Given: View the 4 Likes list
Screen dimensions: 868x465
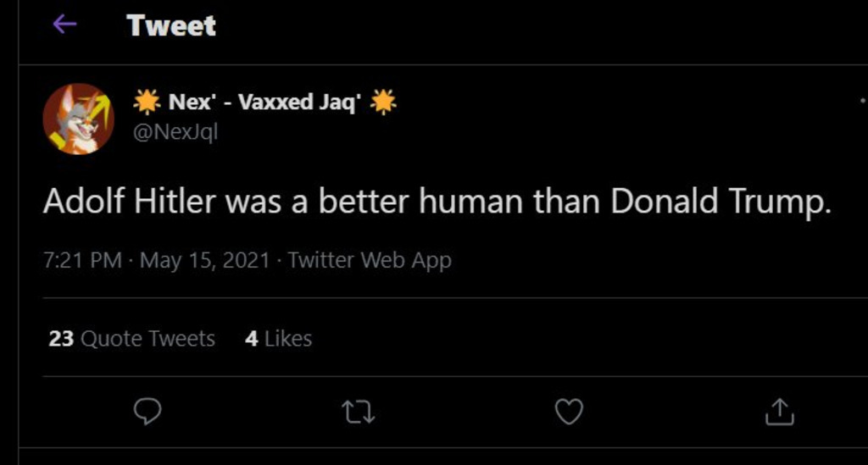Looking at the screenshot, I should [x=279, y=339].
